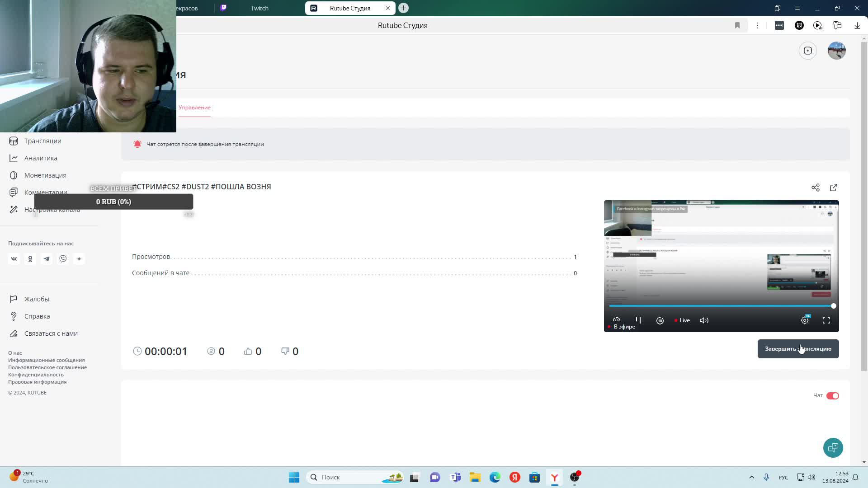Select the Управление tab
This screenshot has width=868, height=488.
pos(194,108)
